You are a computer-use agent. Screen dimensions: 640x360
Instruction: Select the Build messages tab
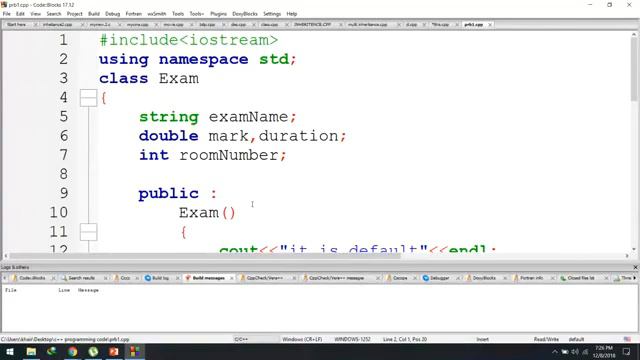[208, 278]
